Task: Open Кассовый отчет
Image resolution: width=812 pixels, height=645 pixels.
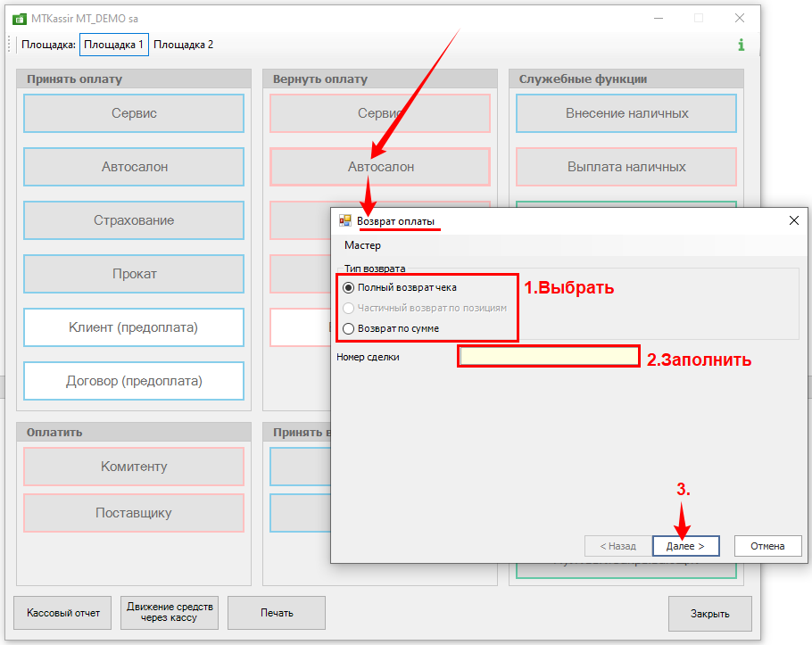Action: (x=63, y=613)
